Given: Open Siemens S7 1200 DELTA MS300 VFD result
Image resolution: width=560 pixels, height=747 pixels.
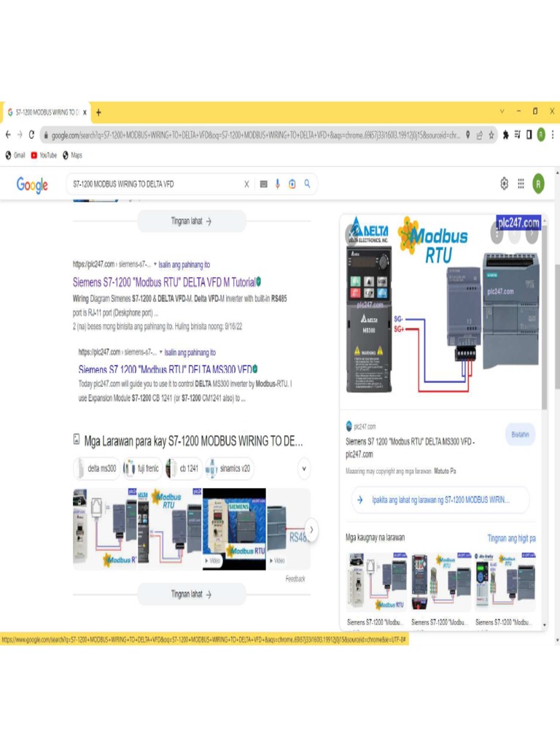Looking at the screenshot, I should (x=166, y=369).
